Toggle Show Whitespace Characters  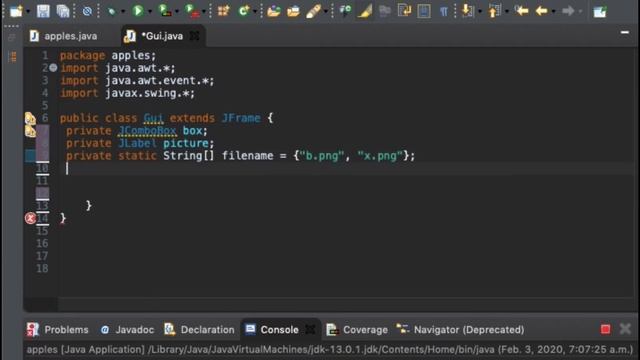444,11
